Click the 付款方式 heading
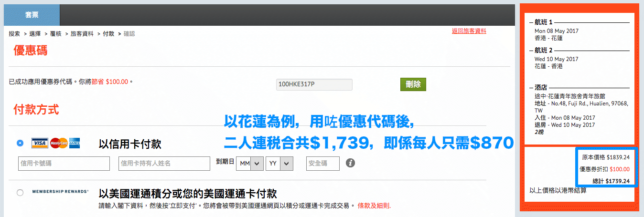 pyautogui.click(x=36, y=110)
